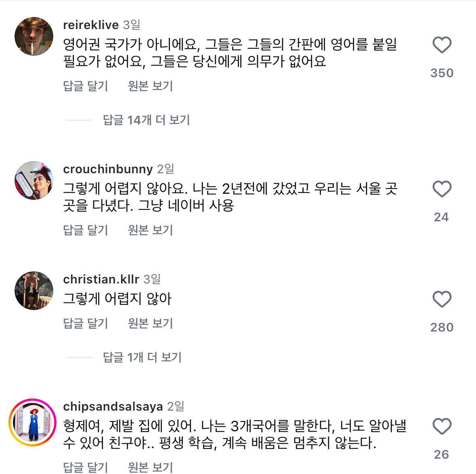Viewport: 476px width, 474px height.
Task: Show original text of reireklive's comment
Action: coord(150,86)
